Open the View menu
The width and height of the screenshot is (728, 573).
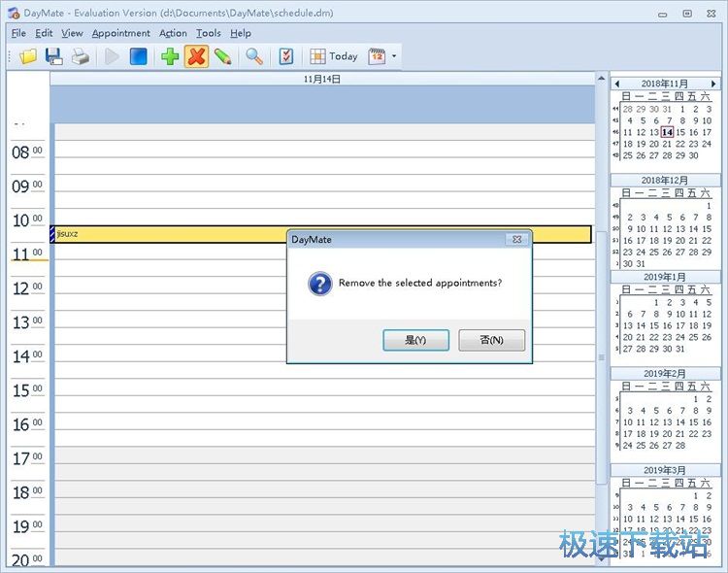(x=72, y=33)
